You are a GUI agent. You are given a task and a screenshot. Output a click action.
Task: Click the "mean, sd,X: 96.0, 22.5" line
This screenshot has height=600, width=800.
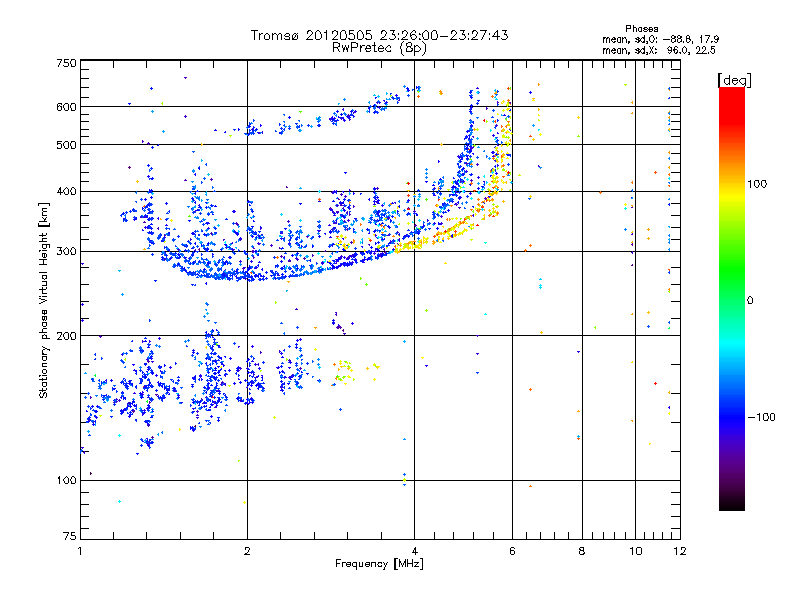[659, 50]
